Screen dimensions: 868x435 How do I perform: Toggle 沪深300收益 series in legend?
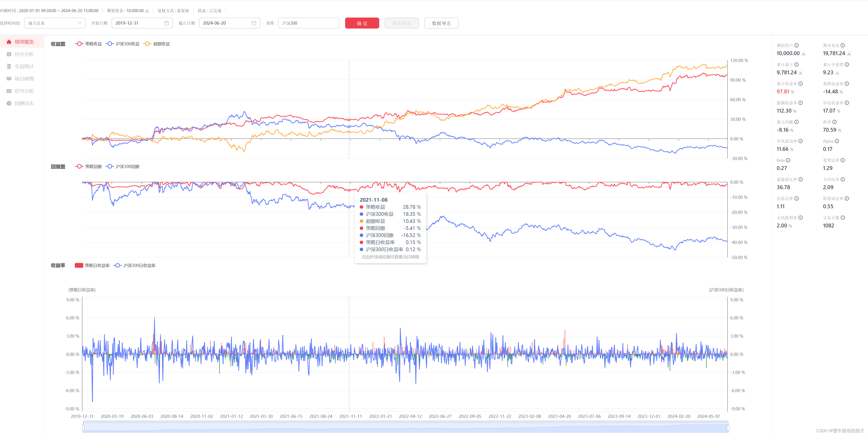point(123,44)
